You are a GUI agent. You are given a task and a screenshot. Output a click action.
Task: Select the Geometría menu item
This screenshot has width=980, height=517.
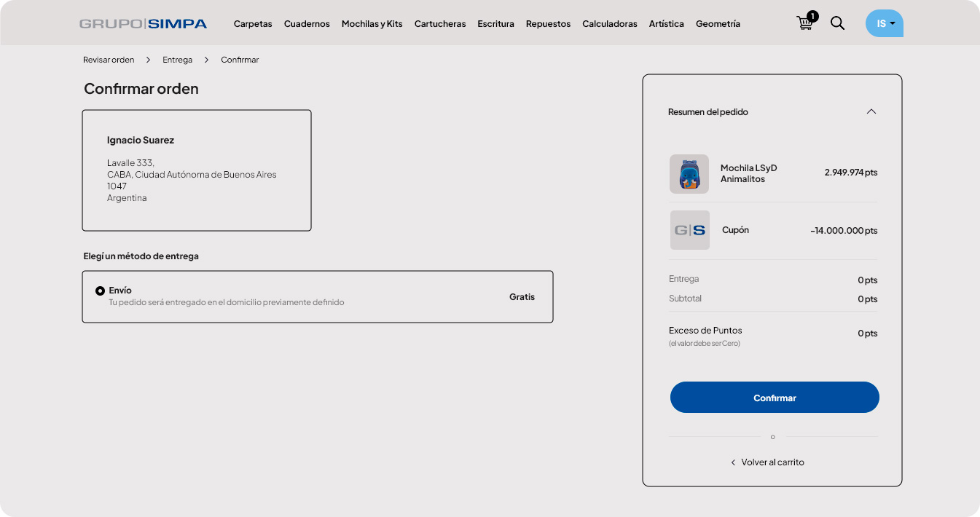coord(718,24)
